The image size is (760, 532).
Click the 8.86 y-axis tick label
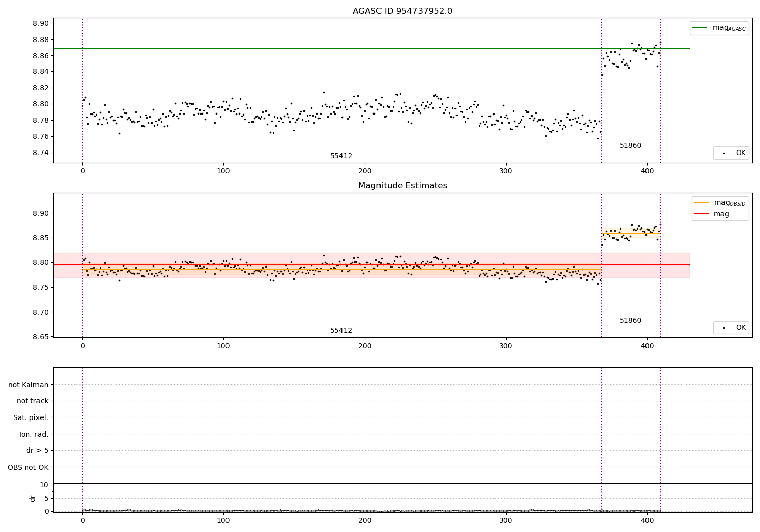click(40, 56)
